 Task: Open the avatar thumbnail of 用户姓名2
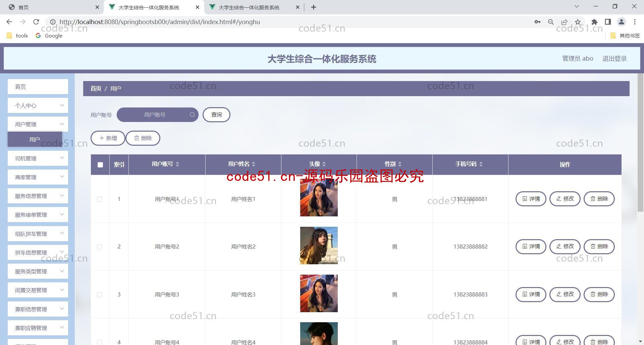[319, 246]
